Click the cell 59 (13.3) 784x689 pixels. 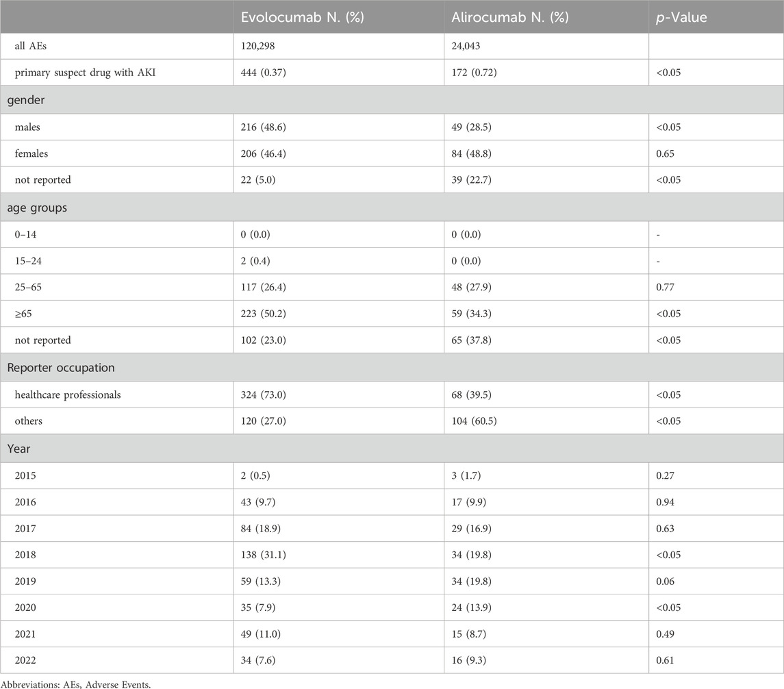click(260, 581)
